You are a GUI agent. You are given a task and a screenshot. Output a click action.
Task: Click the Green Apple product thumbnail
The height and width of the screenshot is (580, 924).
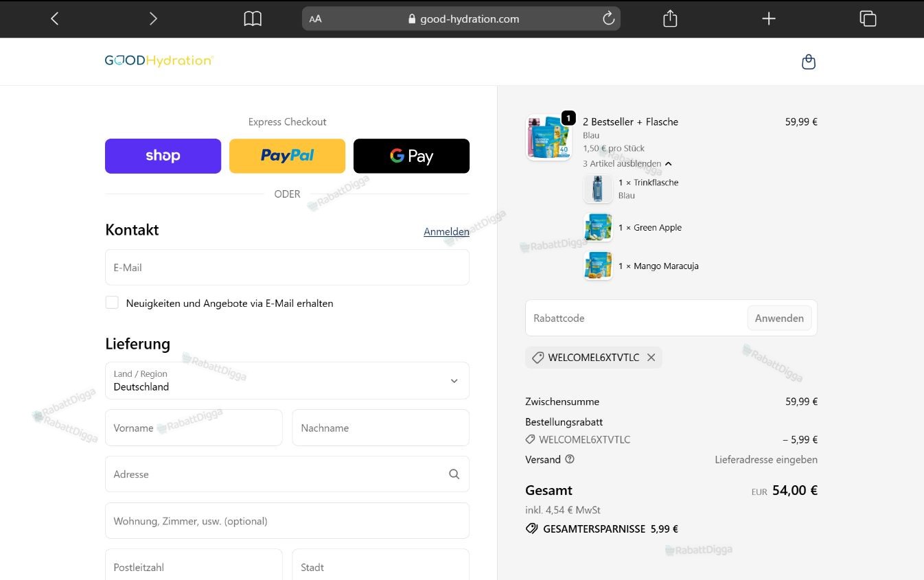click(598, 227)
